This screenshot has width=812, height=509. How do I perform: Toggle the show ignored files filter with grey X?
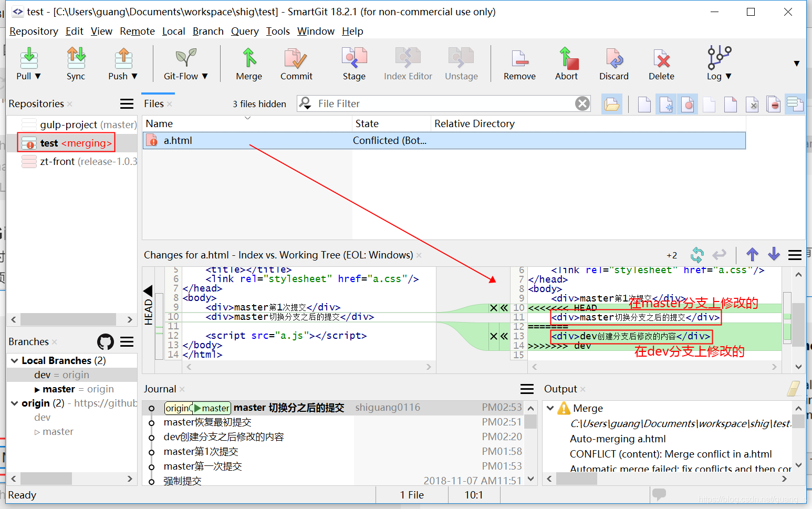(x=752, y=104)
